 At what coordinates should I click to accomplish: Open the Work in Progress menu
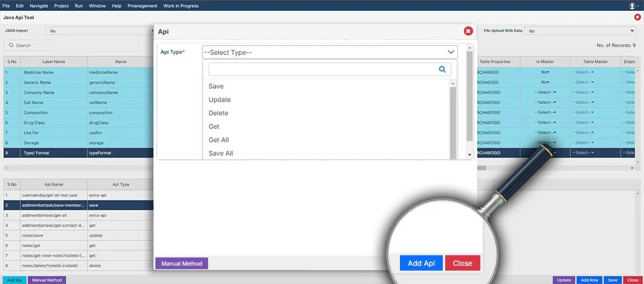click(181, 6)
